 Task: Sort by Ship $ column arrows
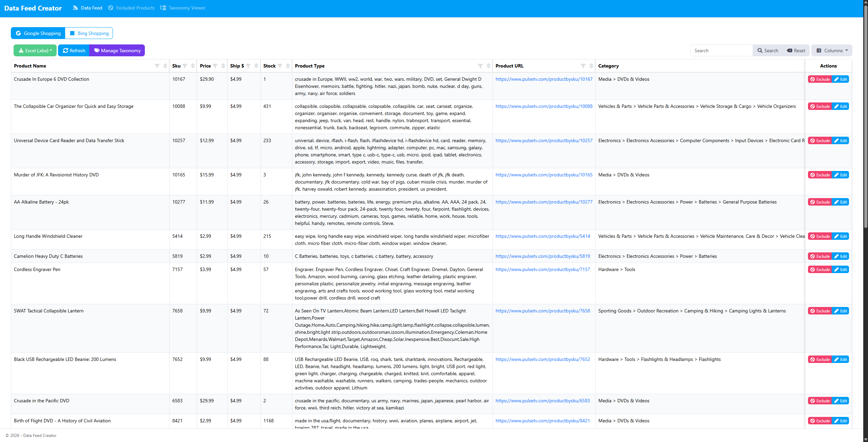coord(256,66)
